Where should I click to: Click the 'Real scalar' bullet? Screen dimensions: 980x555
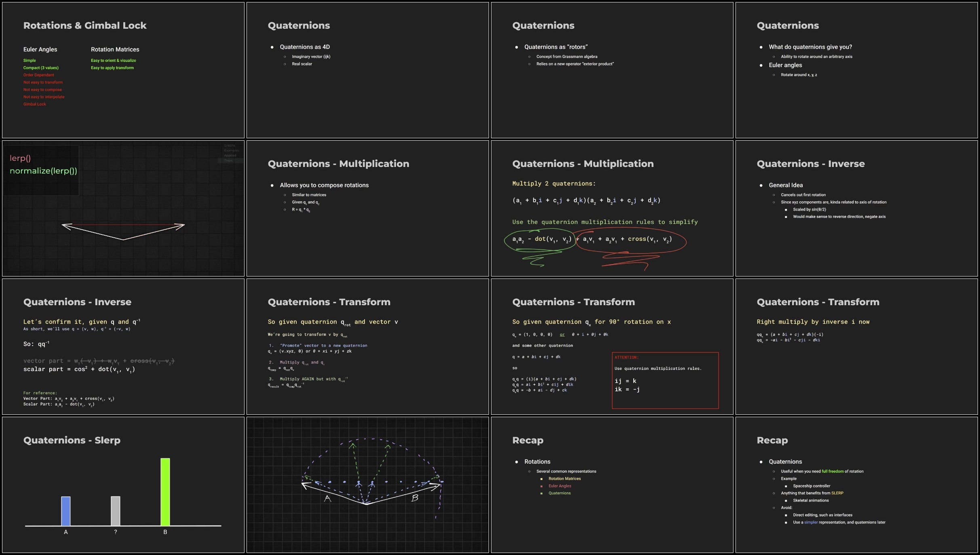(302, 64)
